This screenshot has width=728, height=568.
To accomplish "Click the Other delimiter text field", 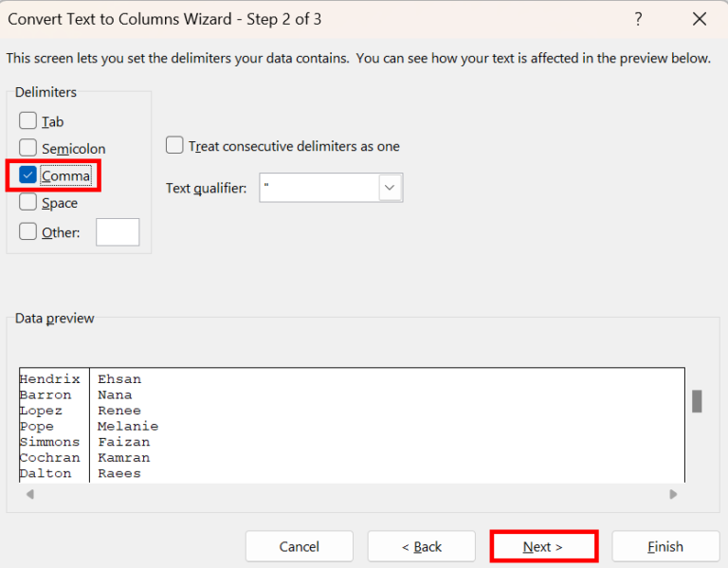I will point(118,232).
